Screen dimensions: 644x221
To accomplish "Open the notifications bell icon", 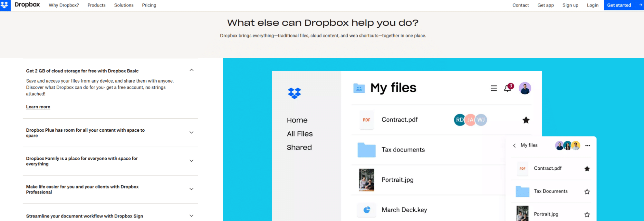I will coord(508,88).
